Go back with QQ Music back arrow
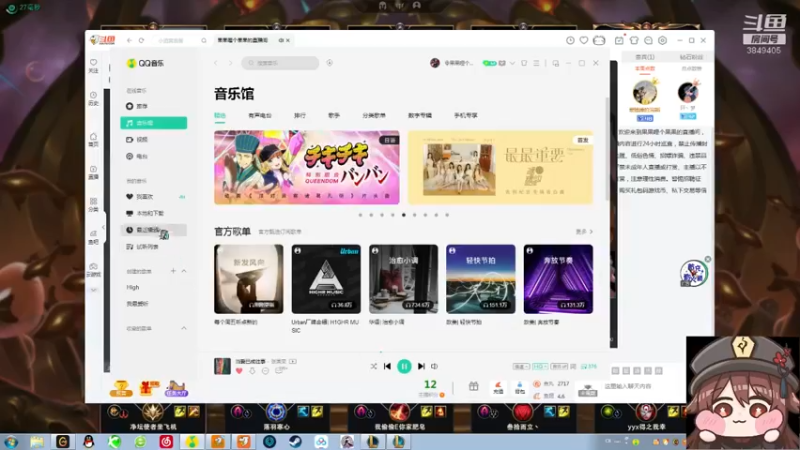 tap(216, 63)
